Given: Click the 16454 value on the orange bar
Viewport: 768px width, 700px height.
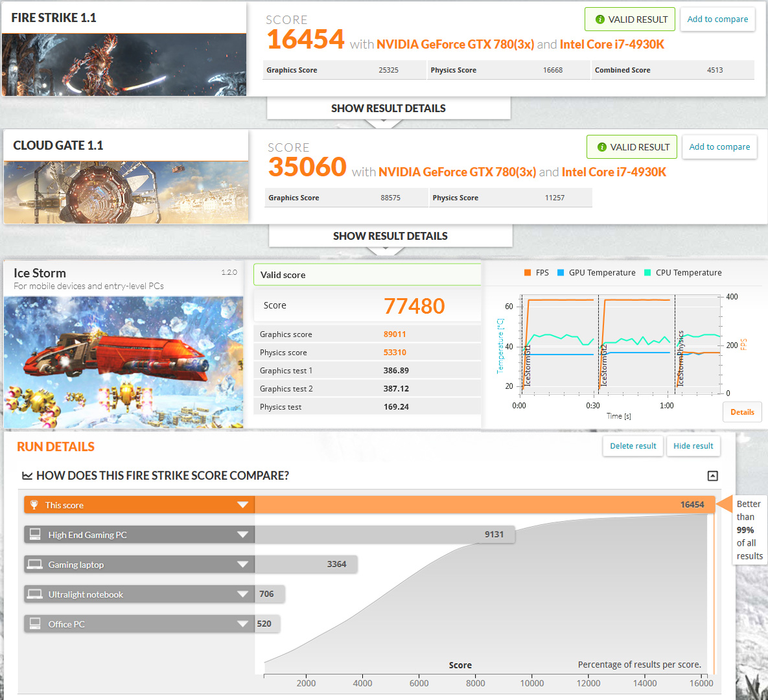Looking at the screenshot, I should pyautogui.click(x=692, y=504).
